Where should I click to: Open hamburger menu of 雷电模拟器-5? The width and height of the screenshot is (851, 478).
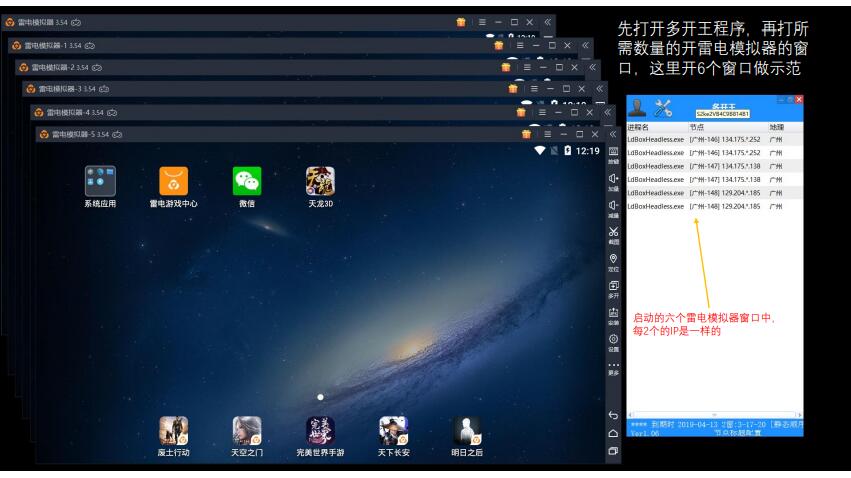pos(548,134)
